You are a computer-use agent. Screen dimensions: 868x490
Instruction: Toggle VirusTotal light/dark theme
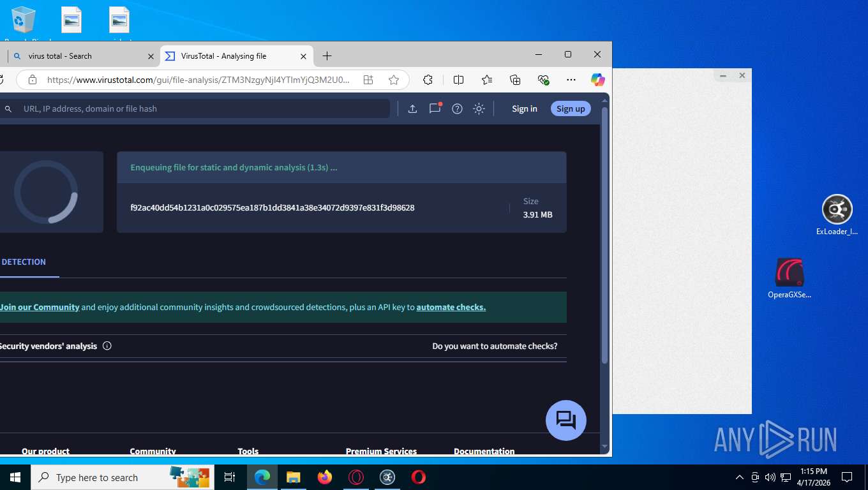(479, 108)
